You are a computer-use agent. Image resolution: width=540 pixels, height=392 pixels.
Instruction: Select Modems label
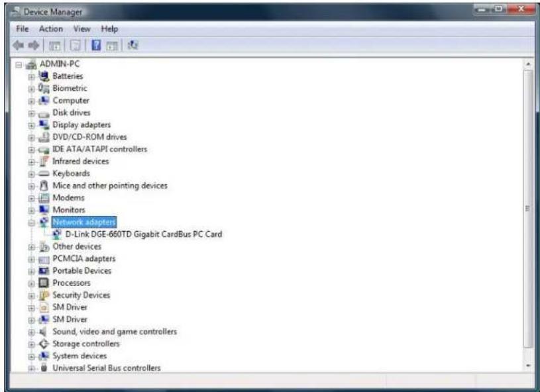point(68,198)
